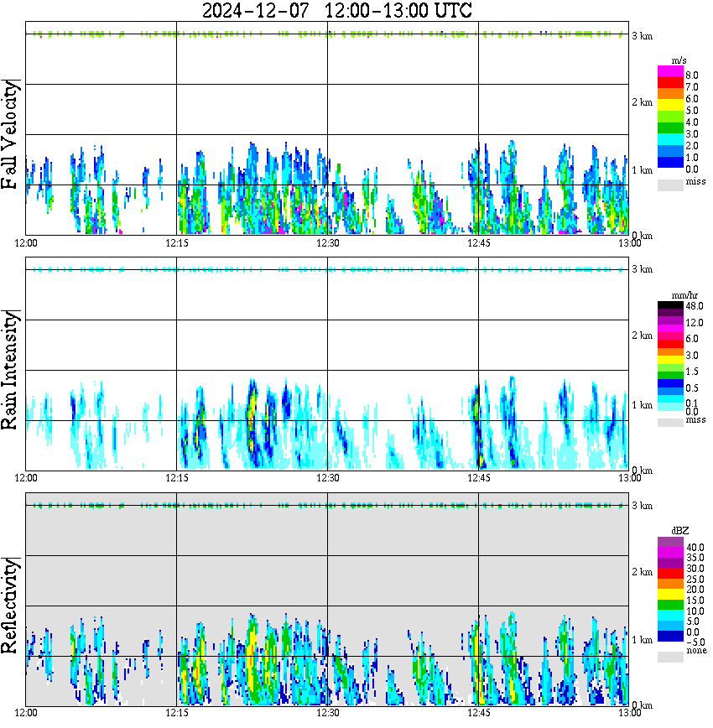Pick the red 7.0 m/s legend swatch
Viewport: 713px width, 728px height.
(x=670, y=83)
